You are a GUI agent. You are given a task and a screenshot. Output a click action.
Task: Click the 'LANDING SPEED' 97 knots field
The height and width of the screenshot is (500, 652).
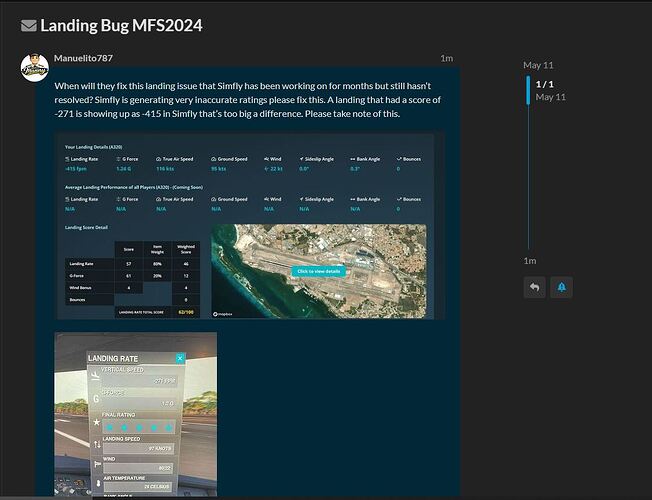coord(138,448)
